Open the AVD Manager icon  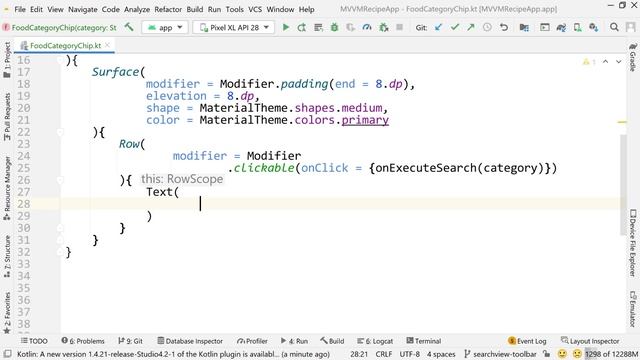(577, 27)
